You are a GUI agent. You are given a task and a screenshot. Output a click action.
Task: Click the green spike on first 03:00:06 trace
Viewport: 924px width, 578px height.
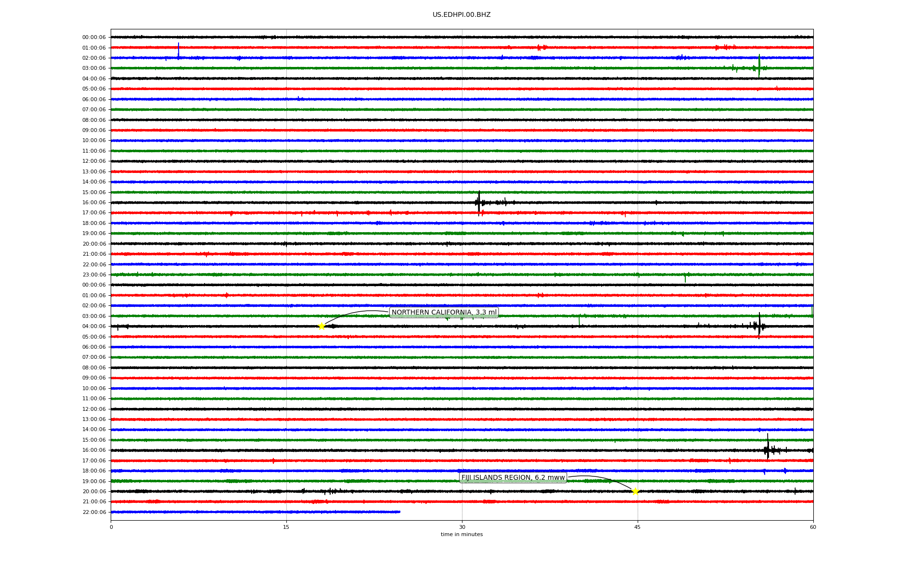click(759, 66)
